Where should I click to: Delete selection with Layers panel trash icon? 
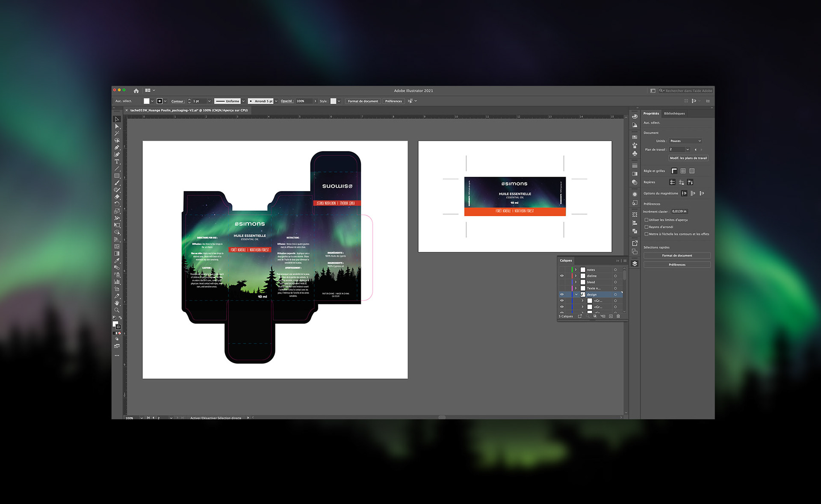618,316
